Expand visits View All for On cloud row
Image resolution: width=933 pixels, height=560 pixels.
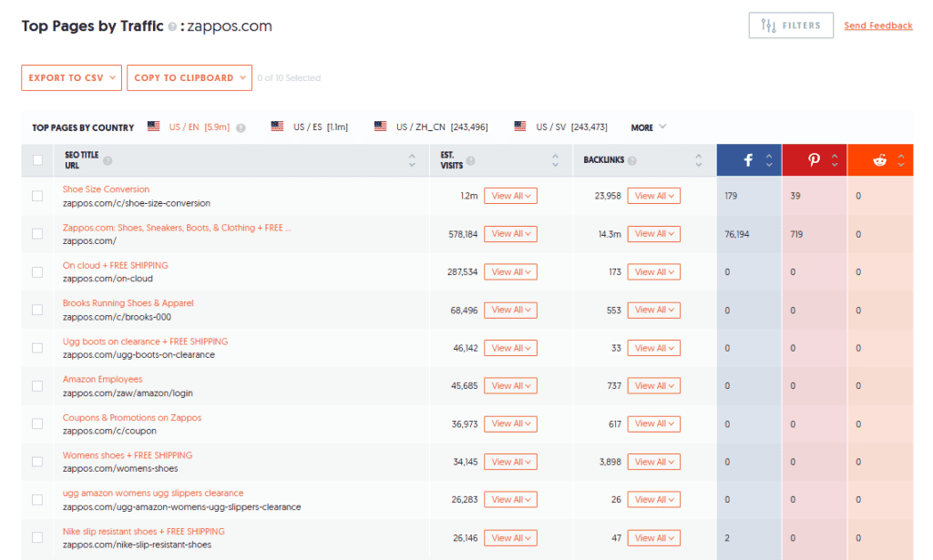(510, 272)
